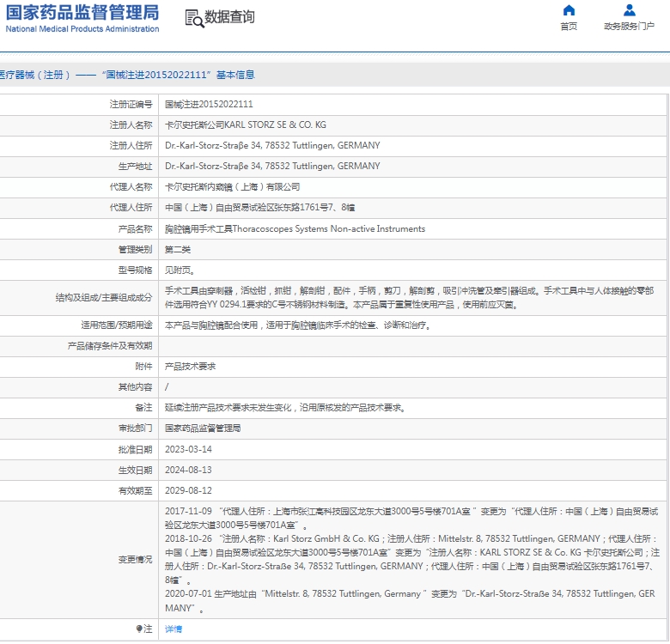This screenshot has height=644, width=670.
Task: Click the 2018-10-26 change record entry
Action: point(412,559)
